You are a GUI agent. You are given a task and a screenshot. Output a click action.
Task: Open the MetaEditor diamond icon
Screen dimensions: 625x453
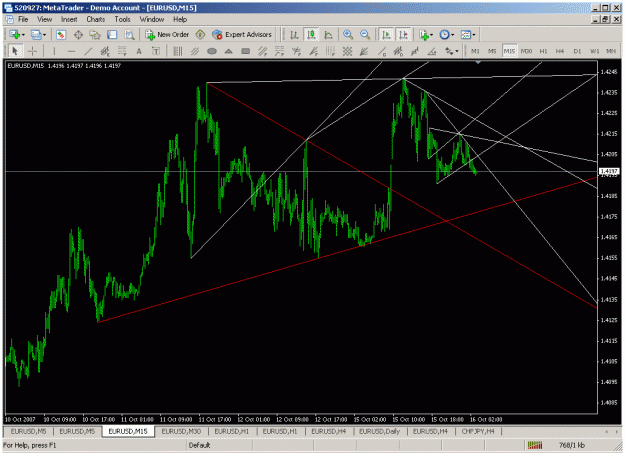click(x=200, y=35)
